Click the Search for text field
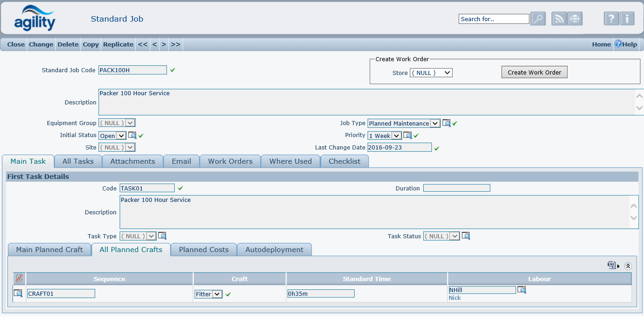This screenshot has width=644, height=316. click(494, 19)
